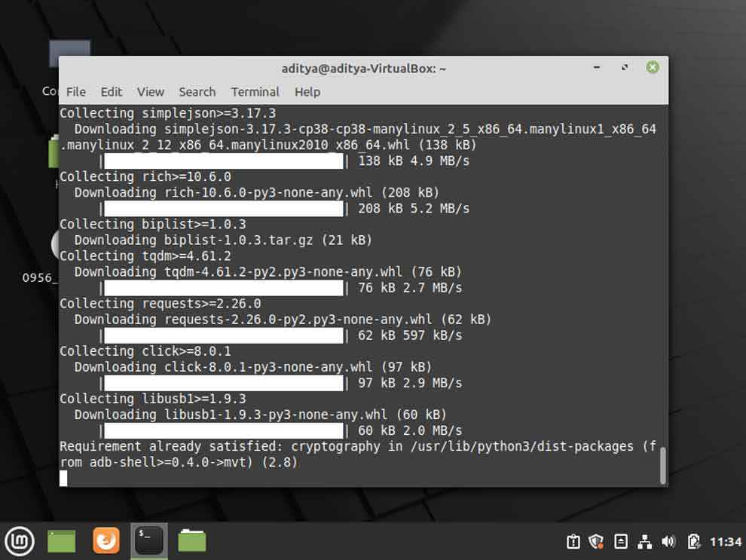Select the 0956_ desktop file label
Screen dimensions: 746x560
tap(39, 278)
